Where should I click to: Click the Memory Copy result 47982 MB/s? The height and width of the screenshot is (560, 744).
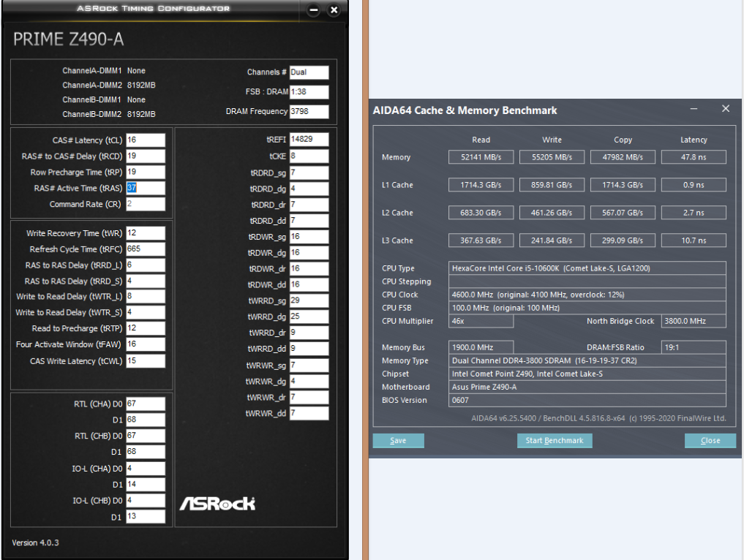pyautogui.click(x=623, y=157)
